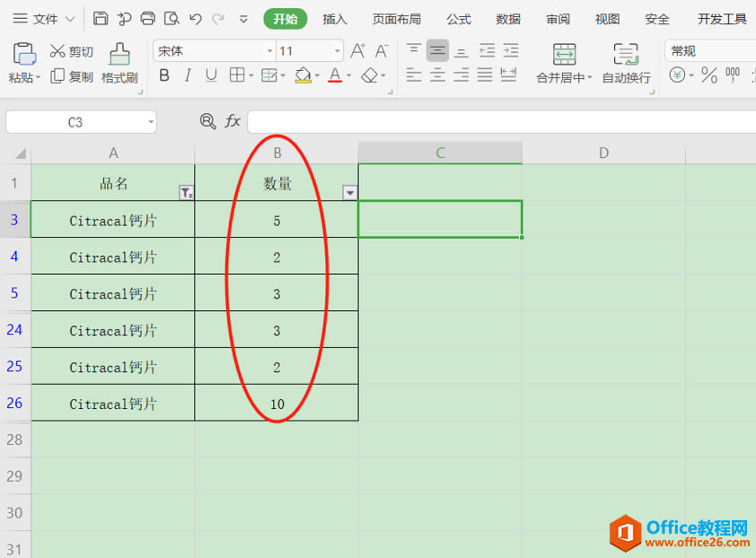
Task: Open the 页面布局 tab
Action: (x=397, y=19)
